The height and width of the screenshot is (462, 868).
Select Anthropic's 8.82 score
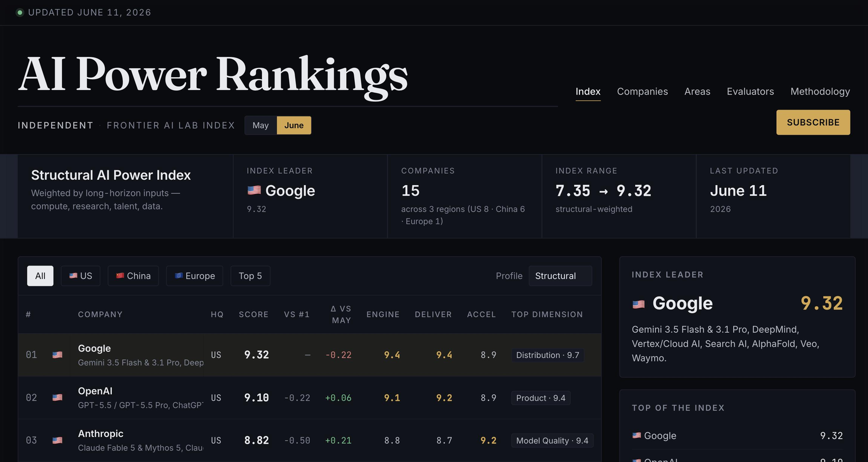click(x=257, y=441)
